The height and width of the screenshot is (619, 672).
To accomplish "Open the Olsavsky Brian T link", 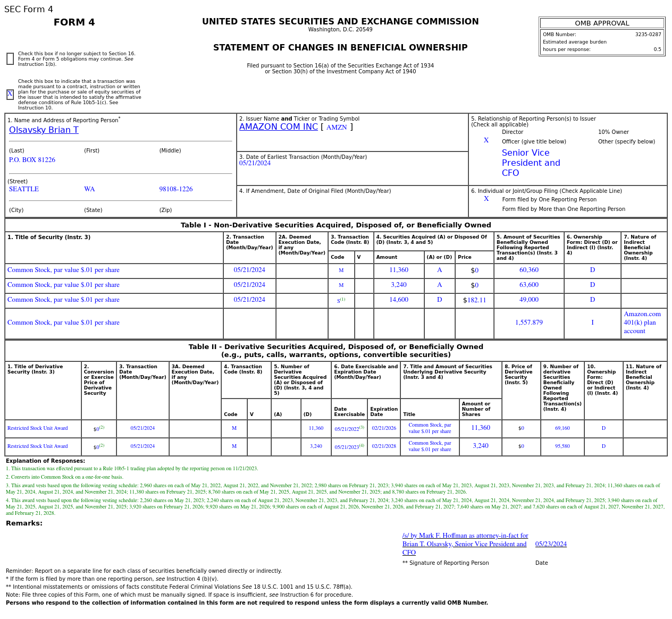I will pyautogui.click(x=44, y=130).
